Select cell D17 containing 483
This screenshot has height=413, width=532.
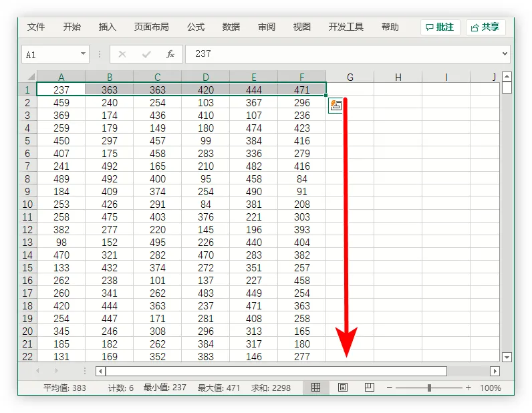pos(206,293)
